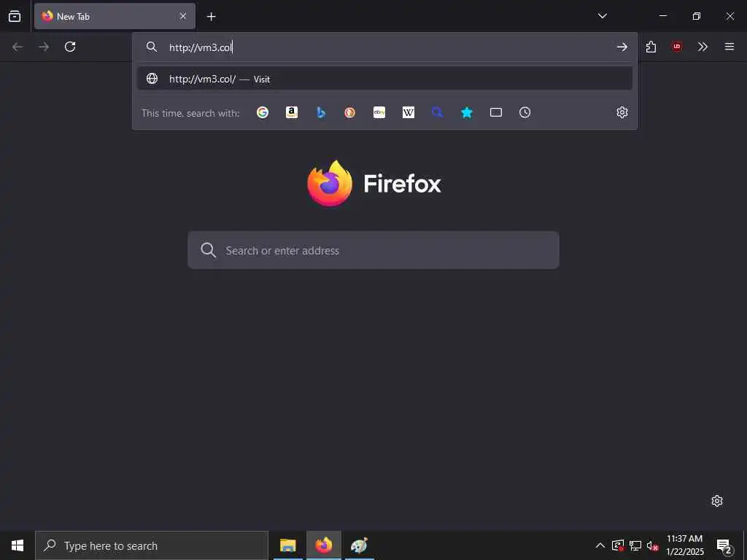Open search settings gear in dropdown
This screenshot has height=560, width=747.
(x=622, y=112)
